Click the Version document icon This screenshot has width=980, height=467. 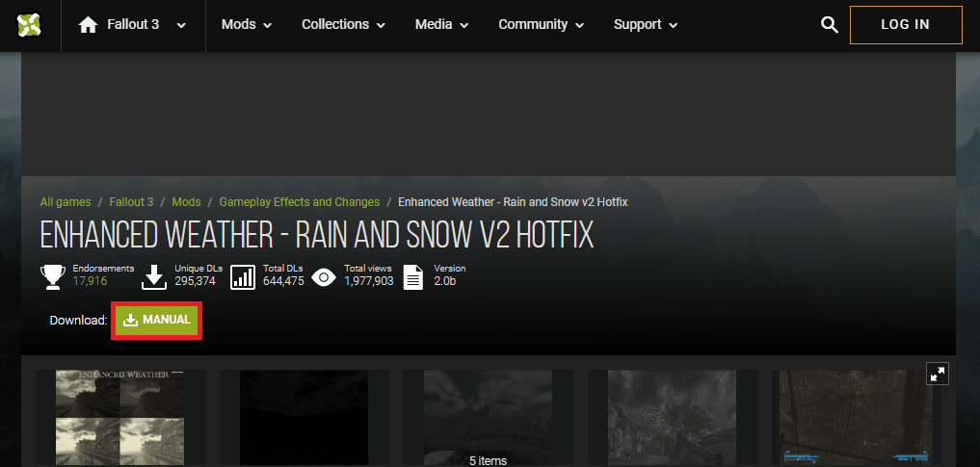413,276
